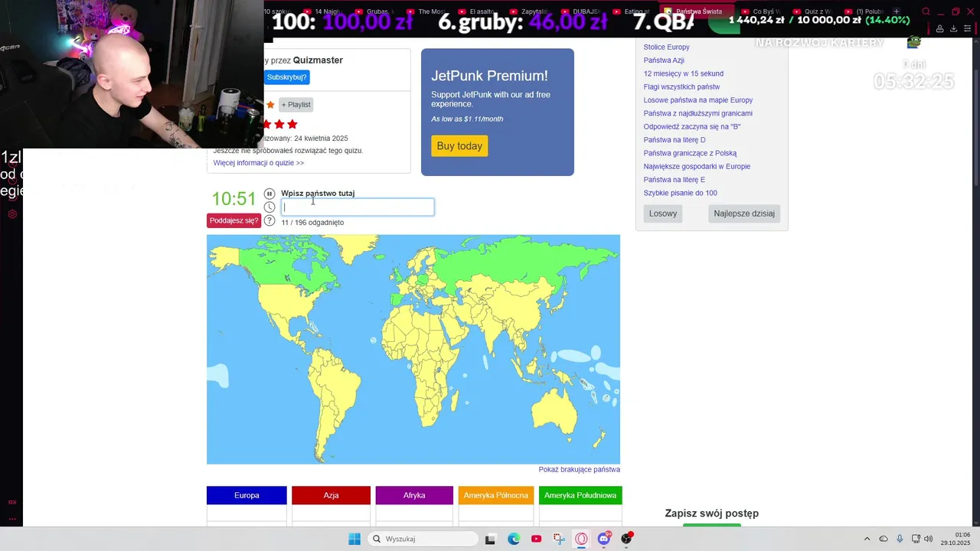Click red sidebar icon near timer
Viewport: 980px width, 551px height.
(x=11, y=214)
